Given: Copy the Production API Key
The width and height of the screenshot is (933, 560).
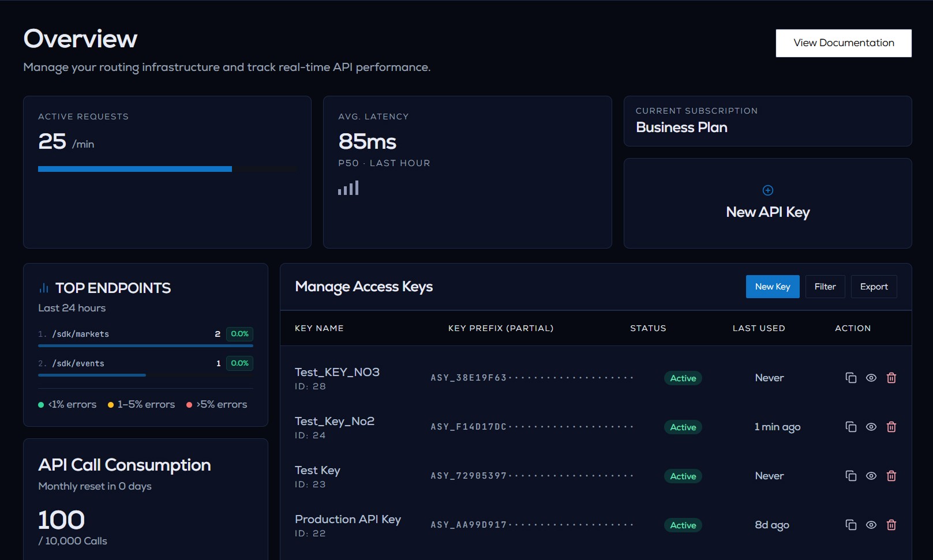Looking at the screenshot, I should pyautogui.click(x=850, y=525).
